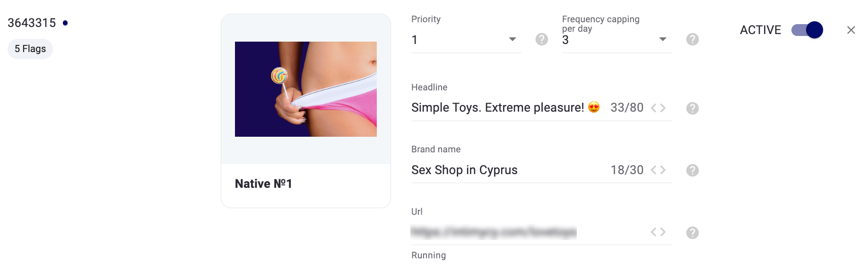Close the creative panel with X
This screenshot has width=868, height=264.
[851, 30]
